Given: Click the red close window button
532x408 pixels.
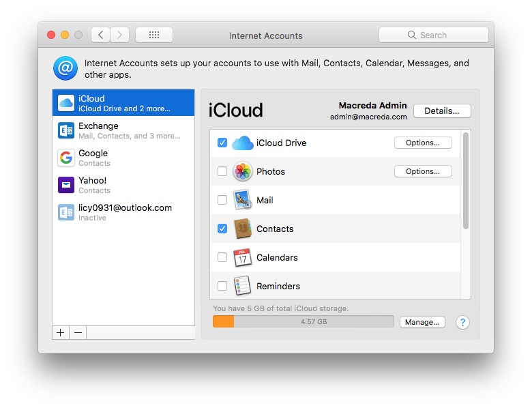Looking at the screenshot, I should pyautogui.click(x=51, y=35).
